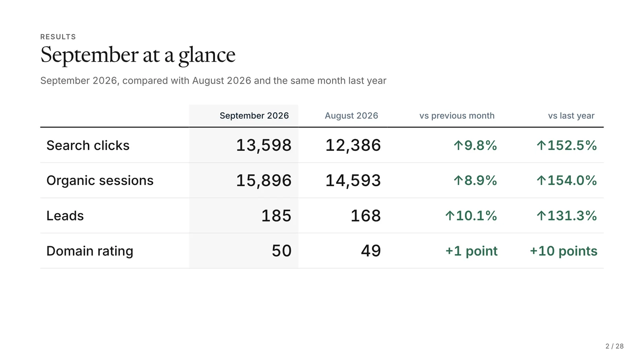Click the 2 / 28 page indicator
This screenshot has width=644, height=362.
point(615,346)
